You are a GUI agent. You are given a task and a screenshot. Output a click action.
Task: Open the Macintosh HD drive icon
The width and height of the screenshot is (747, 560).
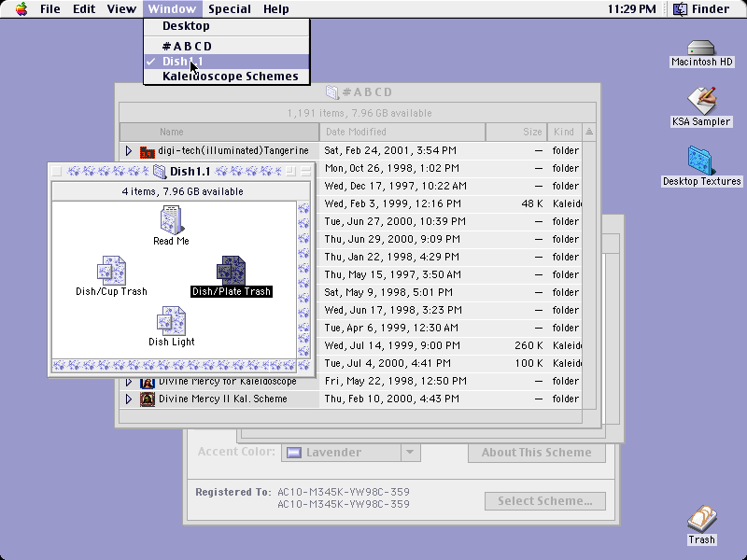click(x=701, y=49)
